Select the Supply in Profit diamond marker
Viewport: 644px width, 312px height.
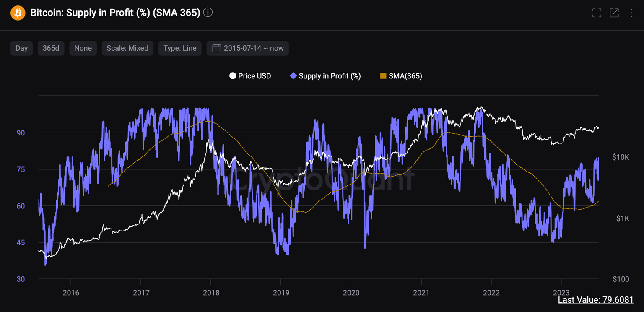coord(293,76)
